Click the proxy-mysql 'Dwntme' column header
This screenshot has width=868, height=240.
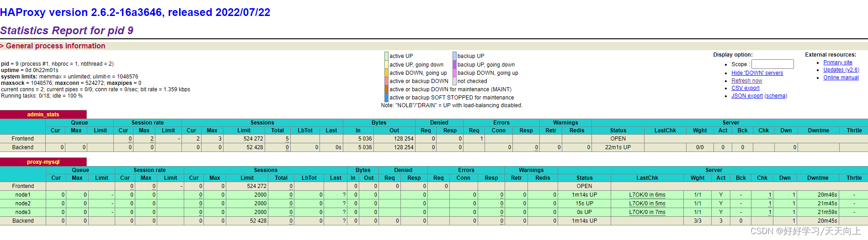[x=818, y=178]
